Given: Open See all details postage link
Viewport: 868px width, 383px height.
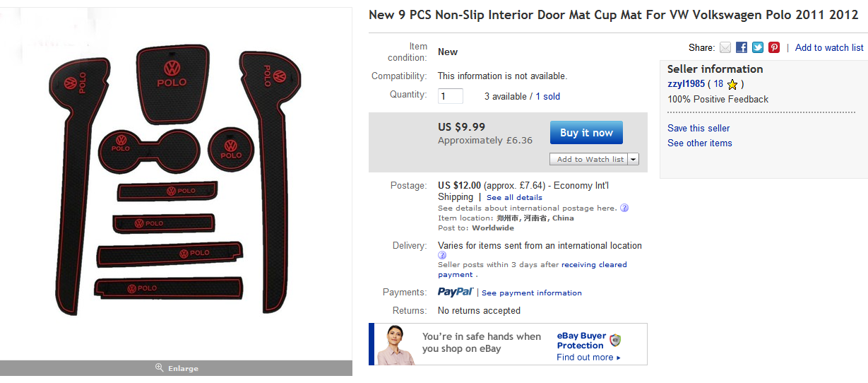Looking at the screenshot, I should click(x=514, y=197).
